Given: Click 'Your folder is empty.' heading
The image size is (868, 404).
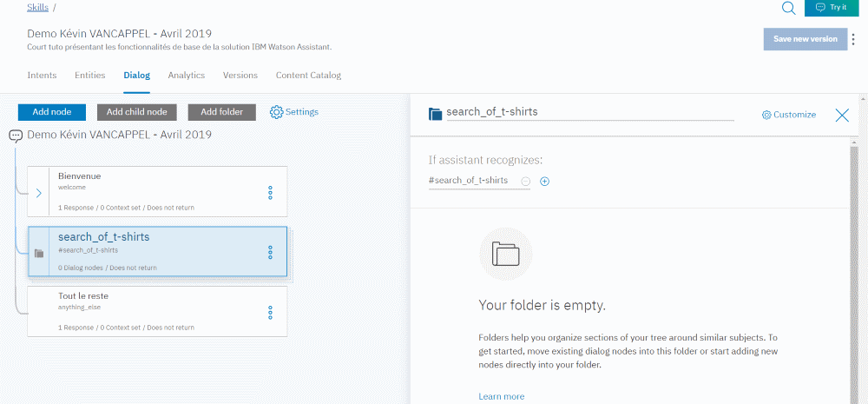Looking at the screenshot, I should [542, 305].
